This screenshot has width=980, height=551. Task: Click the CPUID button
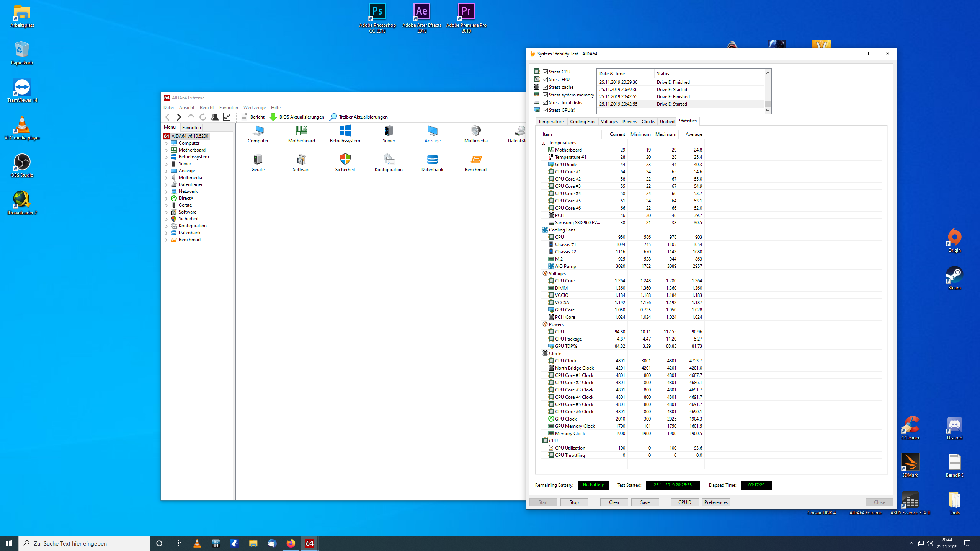coord(684,502)
